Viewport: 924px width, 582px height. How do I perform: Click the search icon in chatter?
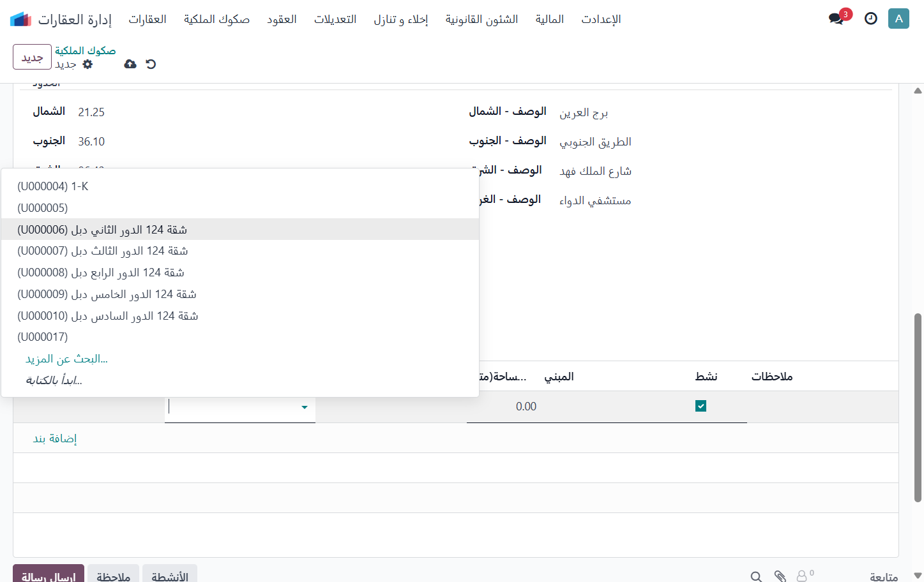756,576
